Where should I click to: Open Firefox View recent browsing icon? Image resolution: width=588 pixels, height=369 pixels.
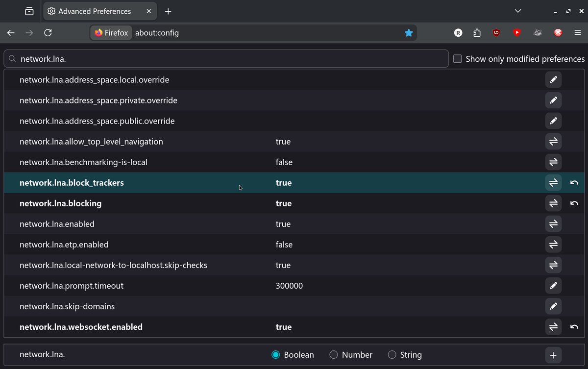click(x=29, y=11)
